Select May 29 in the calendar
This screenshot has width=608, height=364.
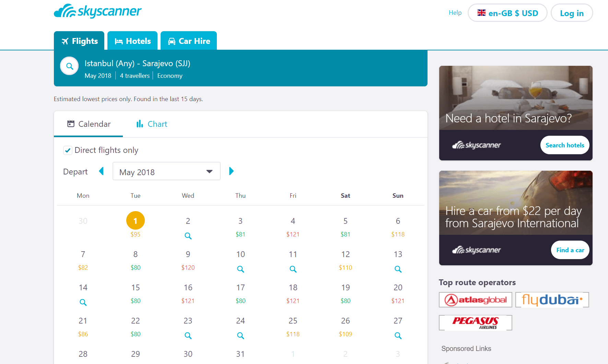click(136, 354)
